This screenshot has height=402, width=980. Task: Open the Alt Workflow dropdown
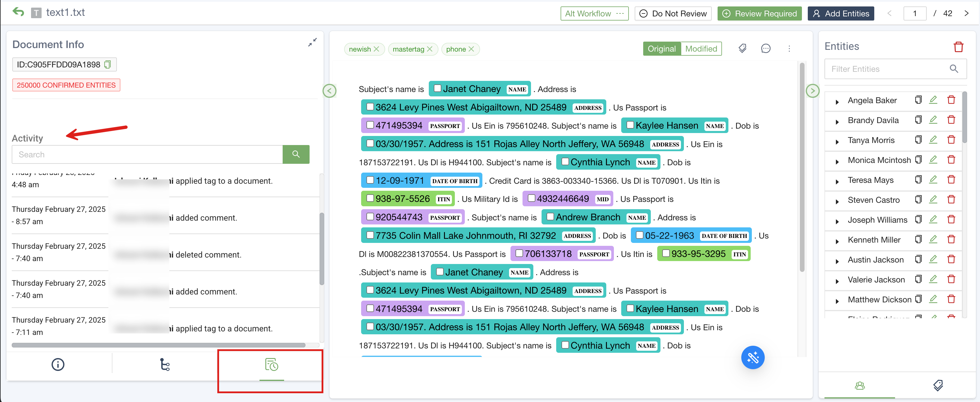coord(594,14)
